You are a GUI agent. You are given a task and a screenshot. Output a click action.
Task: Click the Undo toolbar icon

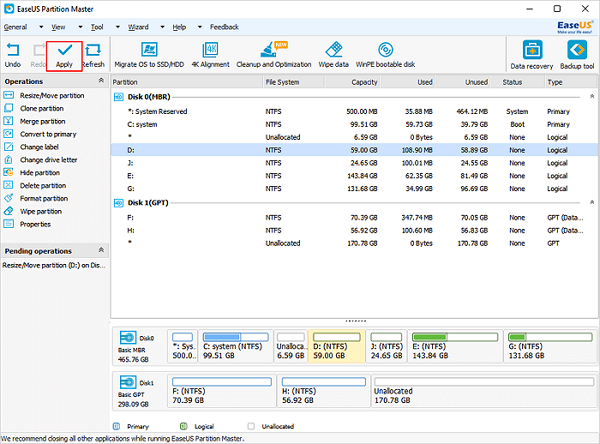[x=13, y=56]
